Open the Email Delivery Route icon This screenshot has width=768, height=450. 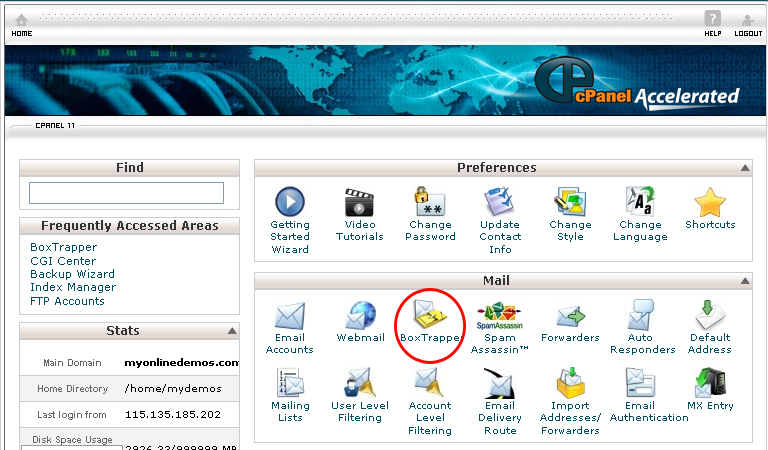pos(500,383)
